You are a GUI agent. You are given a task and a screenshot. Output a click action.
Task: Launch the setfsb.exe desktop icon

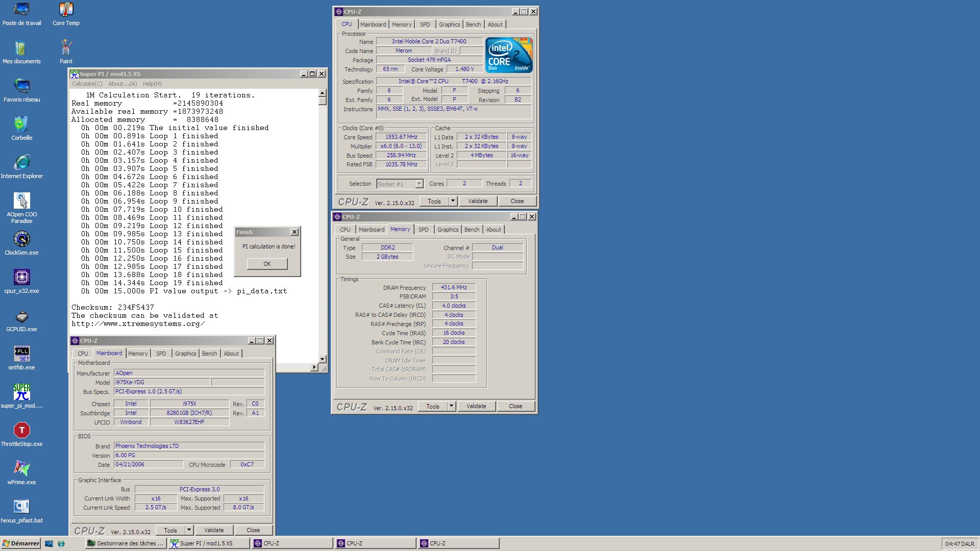21,358
